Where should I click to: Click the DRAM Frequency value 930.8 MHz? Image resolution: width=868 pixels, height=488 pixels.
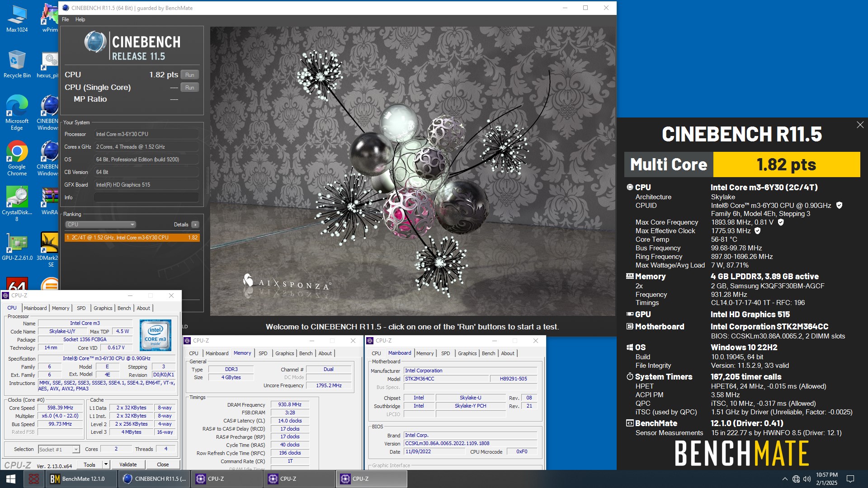point(290,405)
